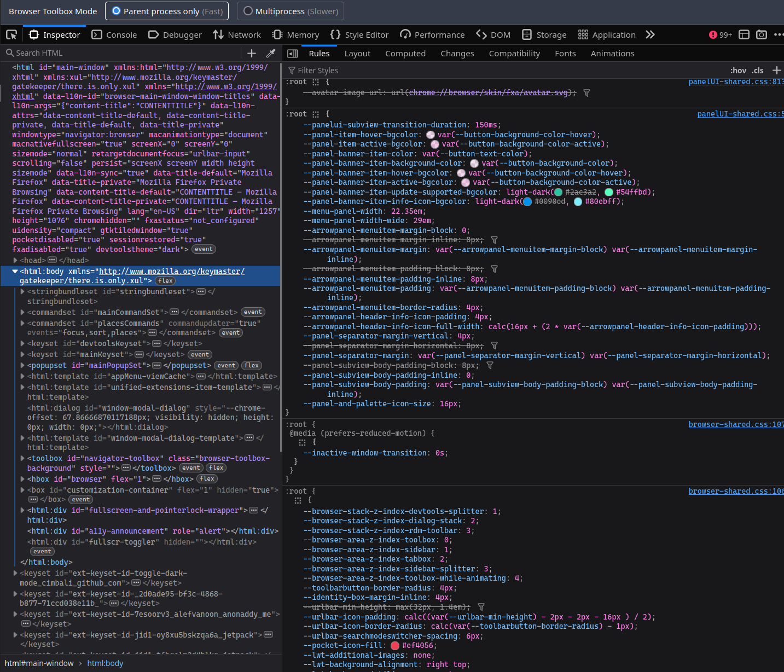Open the #80ebff color swatch
The image size is (784, 672).
[x=578, y=201]
